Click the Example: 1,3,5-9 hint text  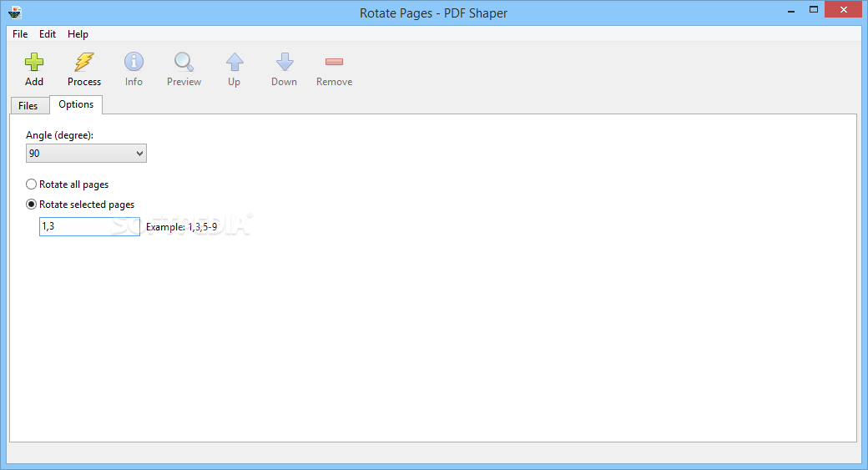pyautogui.click(x=182, y=227)
